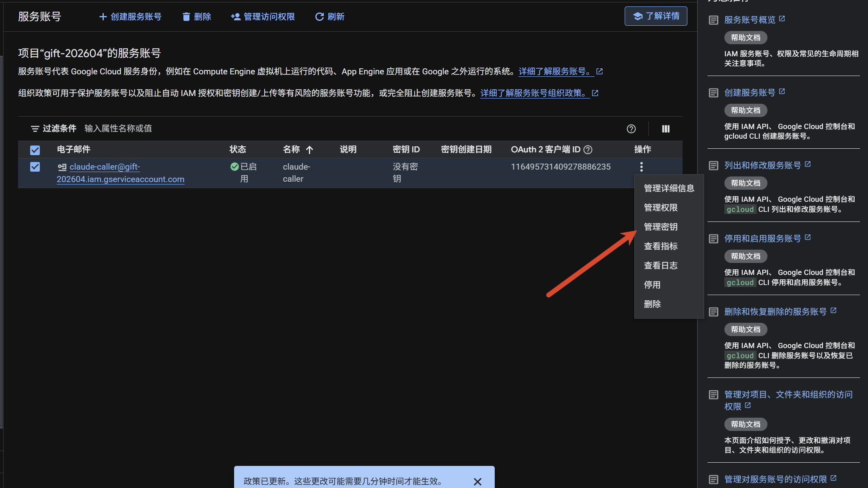Click the 刷新 refresh button
Screen dimensions: 868x488
click(x=330, y=16)
